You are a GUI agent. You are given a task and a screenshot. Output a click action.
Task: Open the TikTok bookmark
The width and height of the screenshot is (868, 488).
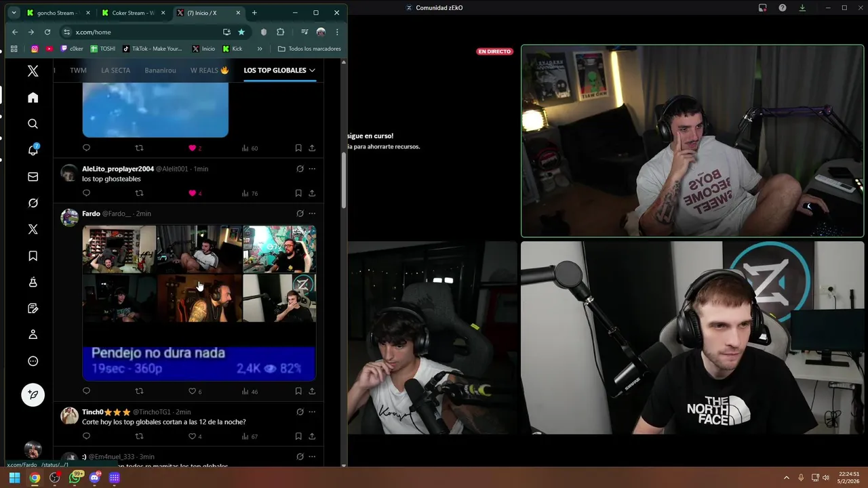pos(153,49)
